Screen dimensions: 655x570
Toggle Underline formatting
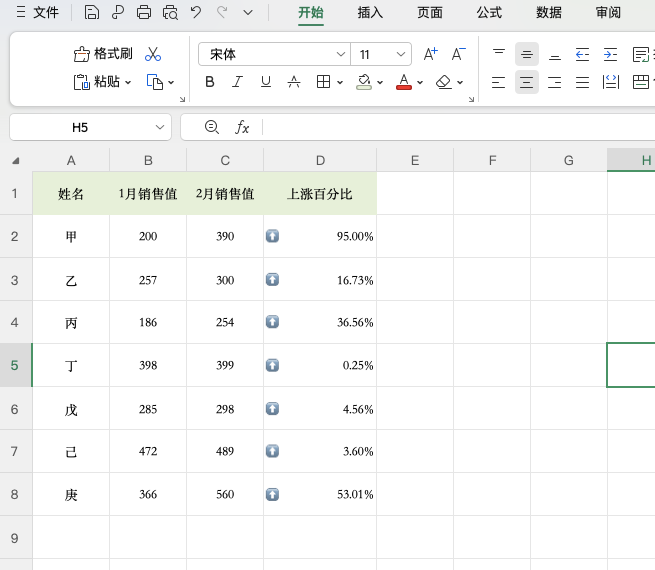click(x=266, y=82)
